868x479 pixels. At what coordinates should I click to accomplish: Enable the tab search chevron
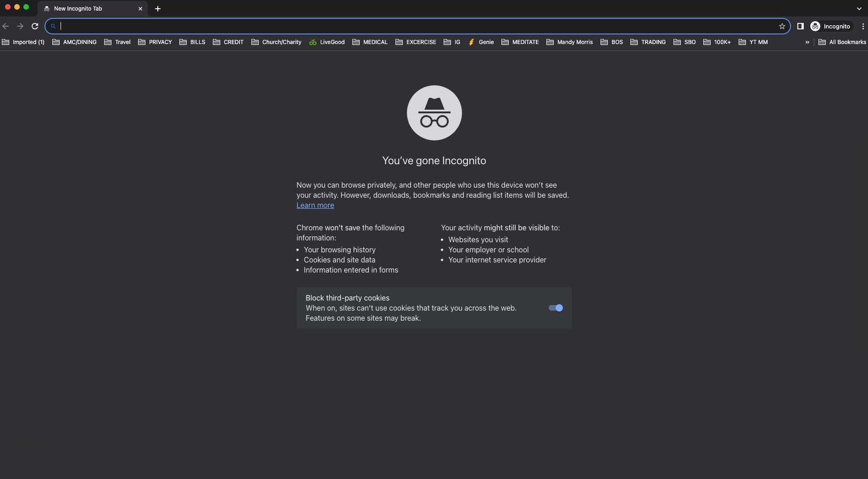point(859,8)
